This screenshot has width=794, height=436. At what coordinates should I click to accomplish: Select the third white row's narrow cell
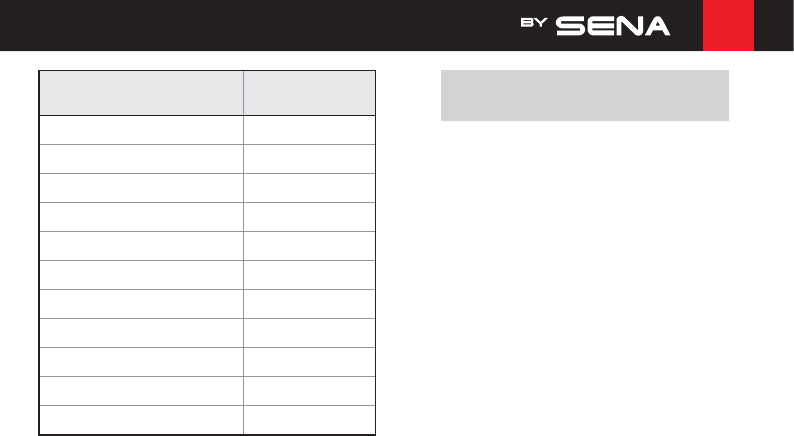pos(309,188)
